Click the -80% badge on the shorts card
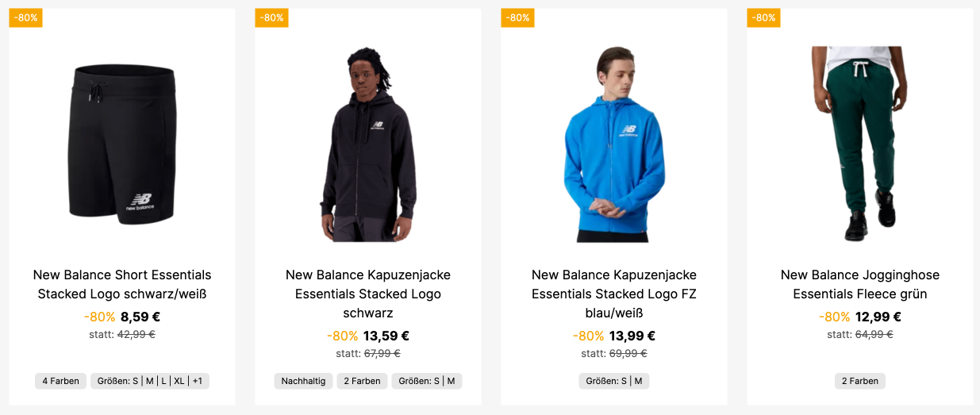 (x=25, y=17)
